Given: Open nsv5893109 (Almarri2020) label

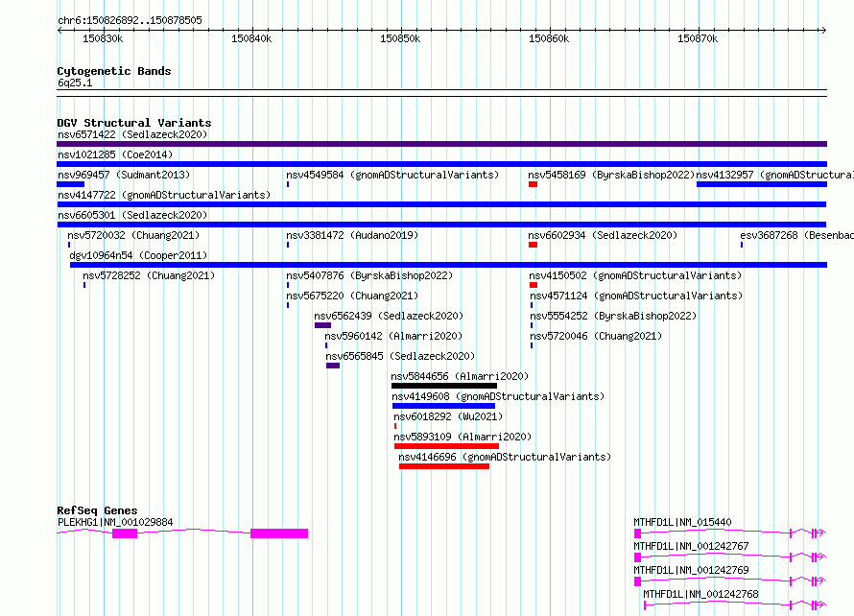Looking at the screenshot, I should click(463, 437).
